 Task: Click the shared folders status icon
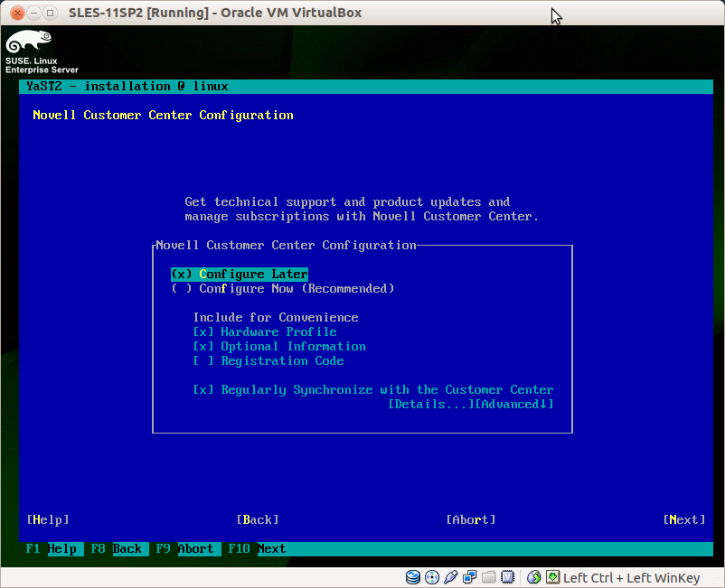pyautogui.click(x=489, y=577)
